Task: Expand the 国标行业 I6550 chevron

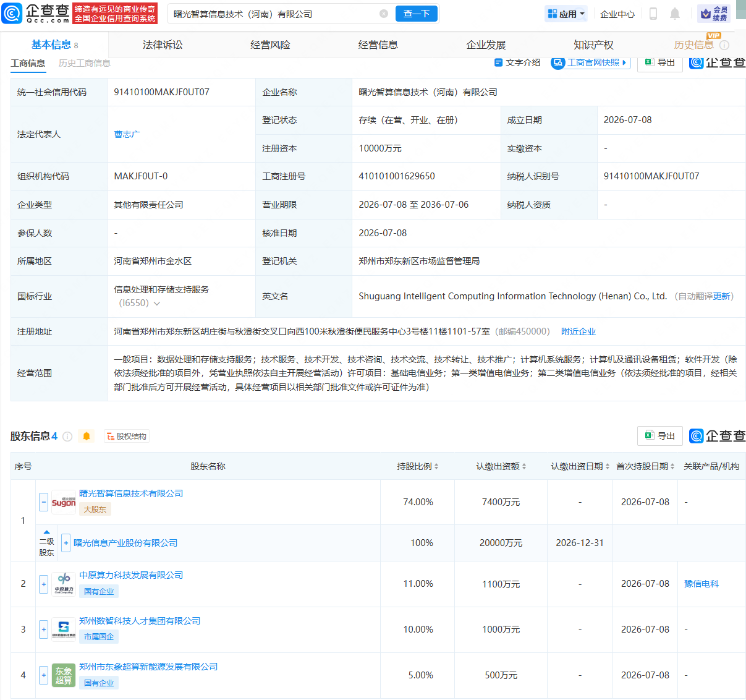Action: [157, 304]
